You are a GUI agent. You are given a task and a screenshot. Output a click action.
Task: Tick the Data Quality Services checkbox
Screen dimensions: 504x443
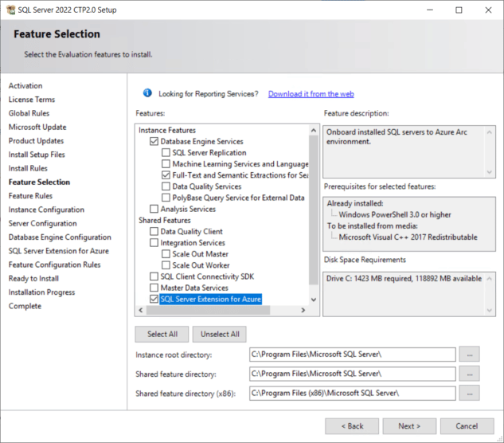pos(166,186)
